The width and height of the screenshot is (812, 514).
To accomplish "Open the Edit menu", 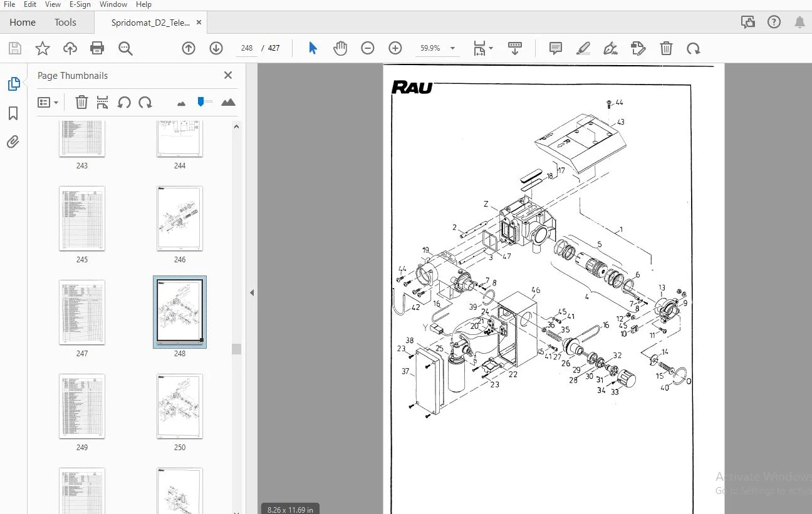I will pyautogui.click(x=30, y=4).
